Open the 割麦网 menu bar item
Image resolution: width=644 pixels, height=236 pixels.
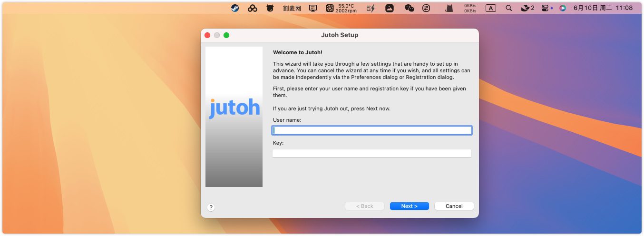coord(292,8)
